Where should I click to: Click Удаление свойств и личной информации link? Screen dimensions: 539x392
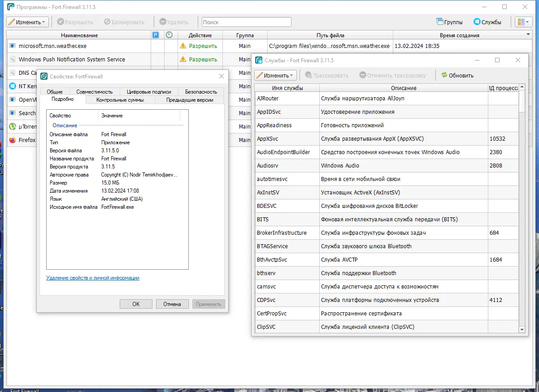coord(93,278)
